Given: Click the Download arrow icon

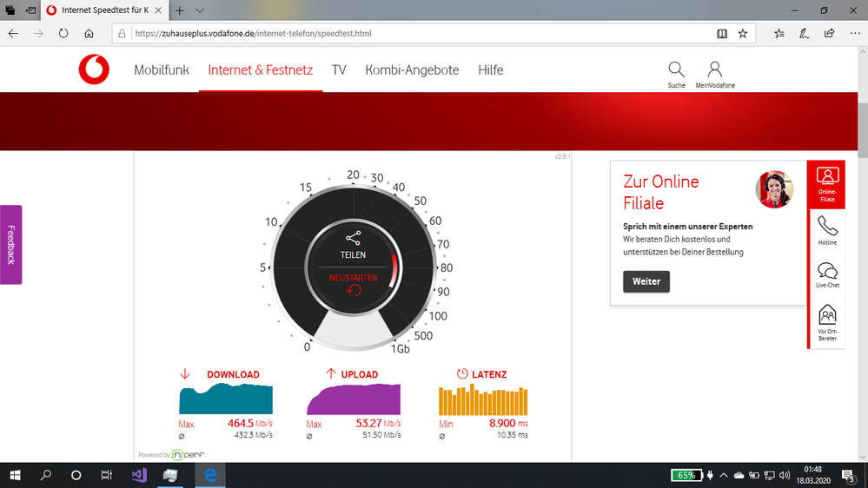Looking at the screenshot, I should pos(185,374).
